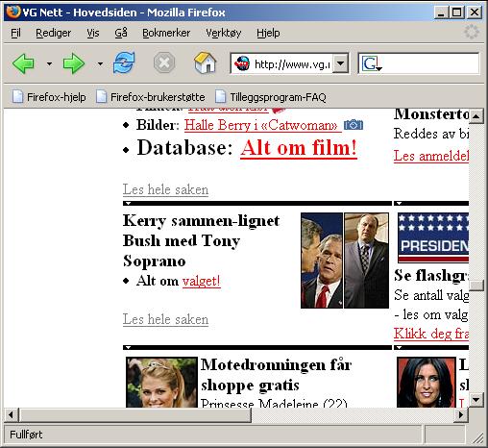Click arrow marker above President banner
Viewport: 488px width, 448px height.
399,203
